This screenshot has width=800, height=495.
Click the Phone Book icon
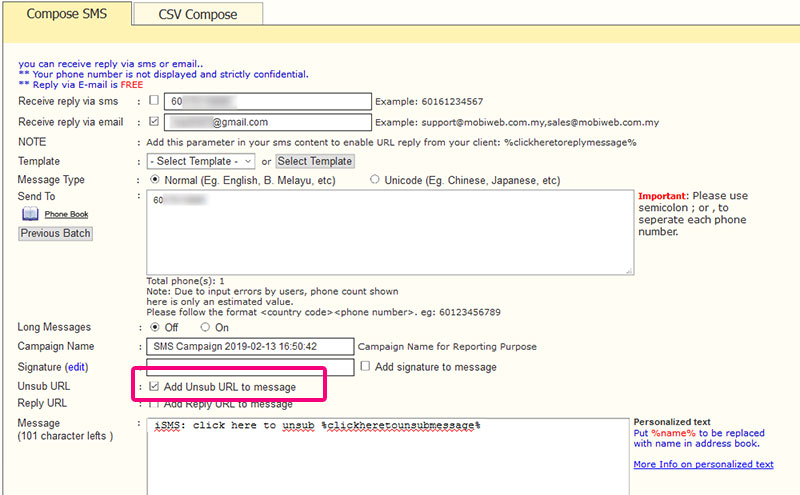30,214
